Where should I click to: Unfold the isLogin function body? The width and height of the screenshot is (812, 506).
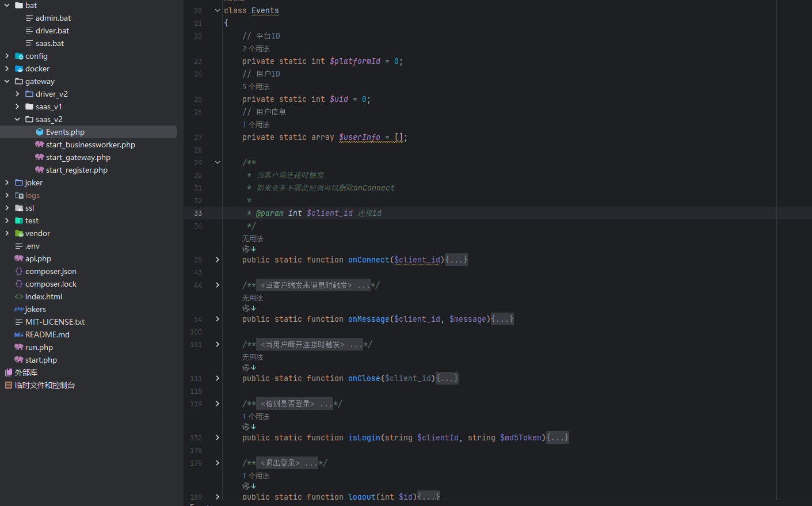point(218,437)
